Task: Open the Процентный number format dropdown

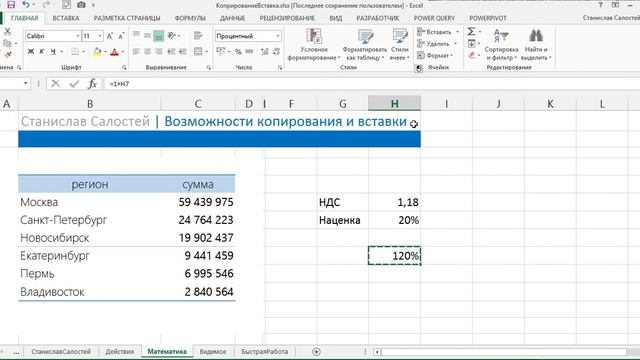Action: pyautogui.click(x=278, y=36)
